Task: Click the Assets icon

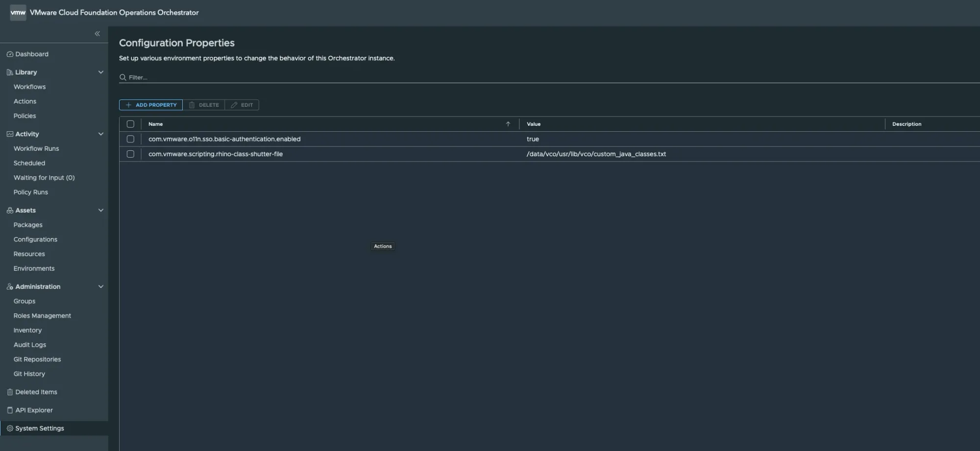Action: (10, 211)
